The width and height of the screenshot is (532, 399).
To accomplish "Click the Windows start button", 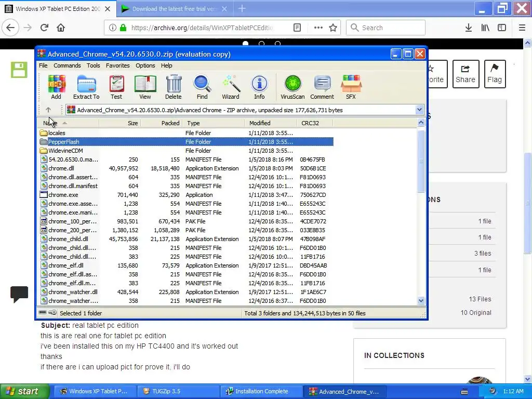I will click(25, 391).
